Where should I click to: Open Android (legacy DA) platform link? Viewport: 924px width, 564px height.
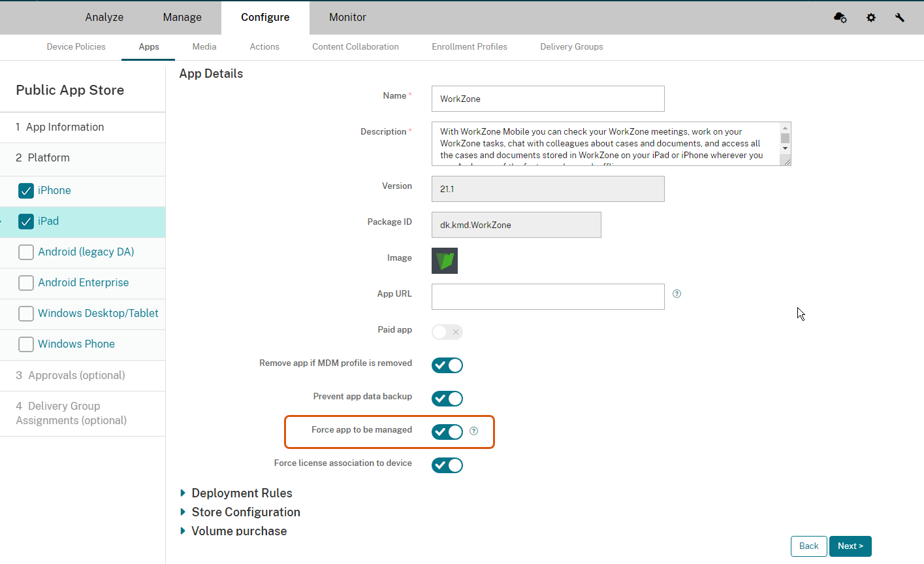click(x=86, y=252)
